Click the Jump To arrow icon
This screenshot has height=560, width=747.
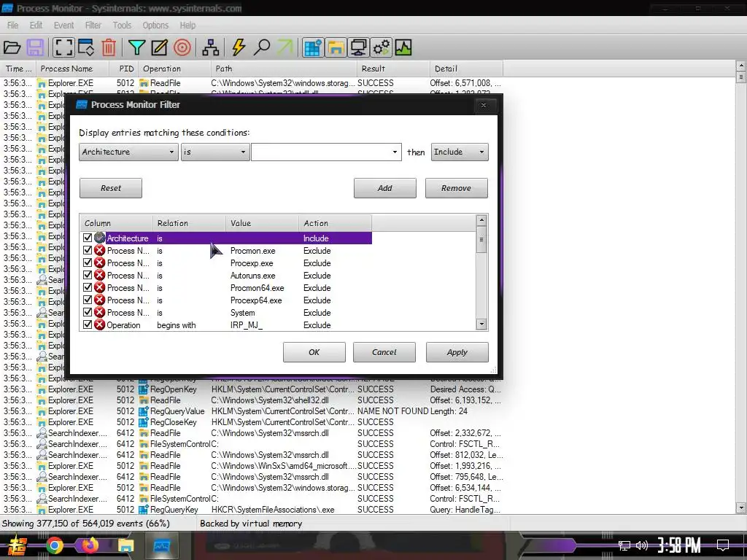click(x=285, y=47)
